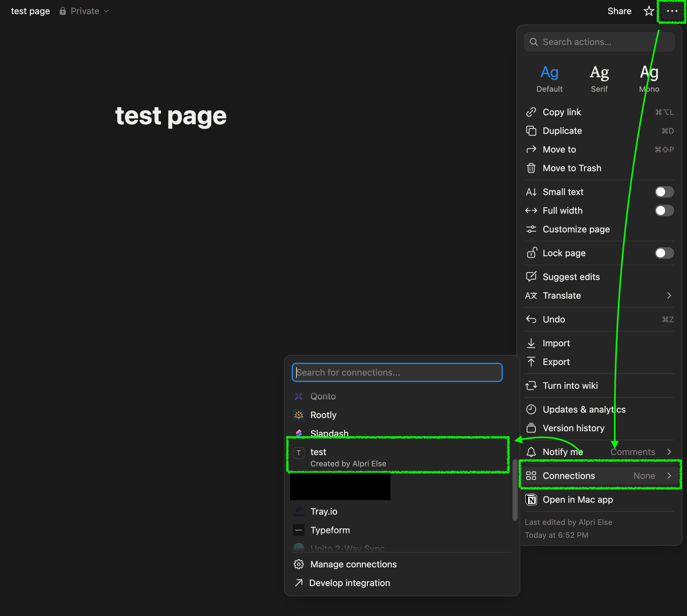This screenshot has height=616, width=687.
Task: Click the favorite star icon
Action: (x=648, y=11)
